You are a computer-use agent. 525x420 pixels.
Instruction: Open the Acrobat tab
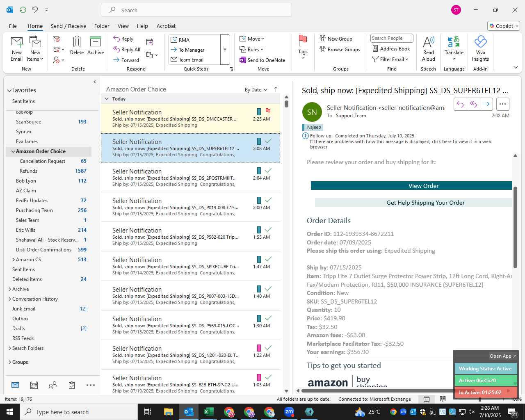166,26
